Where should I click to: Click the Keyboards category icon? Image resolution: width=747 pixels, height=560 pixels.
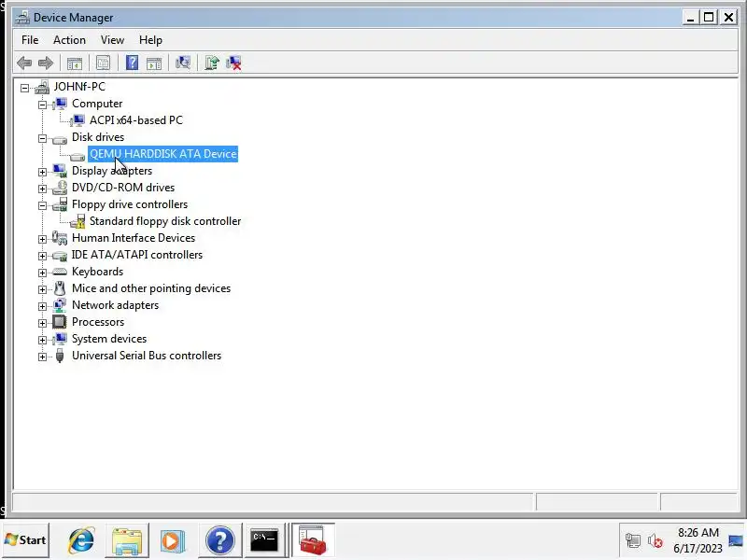tap(60, 272)
